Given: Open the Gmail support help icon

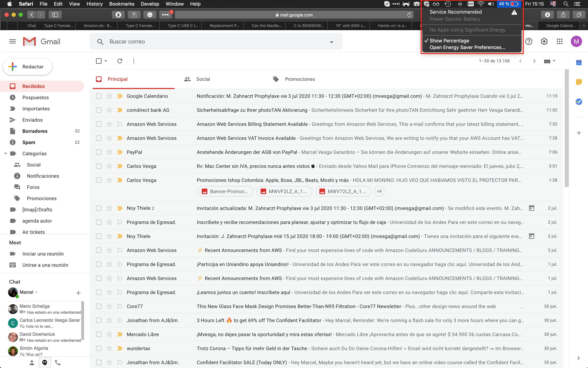Looking at the screenshot, I should click(529, 42).
